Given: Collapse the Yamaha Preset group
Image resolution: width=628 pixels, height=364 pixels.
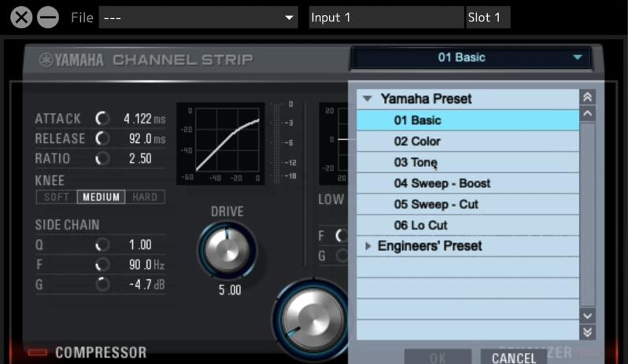Looking at the screenshot, I should tap(367, 99).
